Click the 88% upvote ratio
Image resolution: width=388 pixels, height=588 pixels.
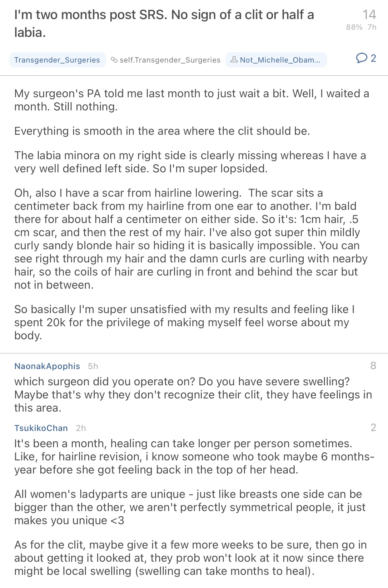click(354, 27)
